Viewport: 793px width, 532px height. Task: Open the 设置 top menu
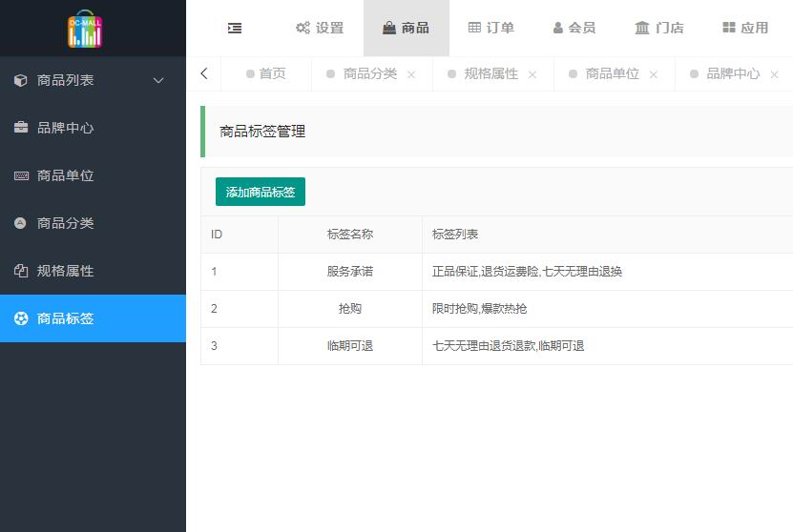pos(320,29)
